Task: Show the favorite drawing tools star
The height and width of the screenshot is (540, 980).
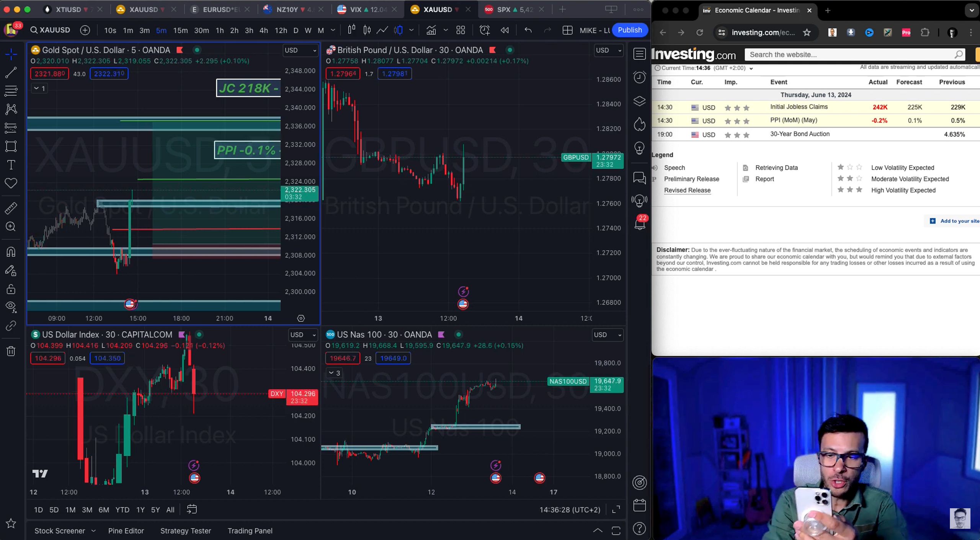Action: [x=11, y=523]
